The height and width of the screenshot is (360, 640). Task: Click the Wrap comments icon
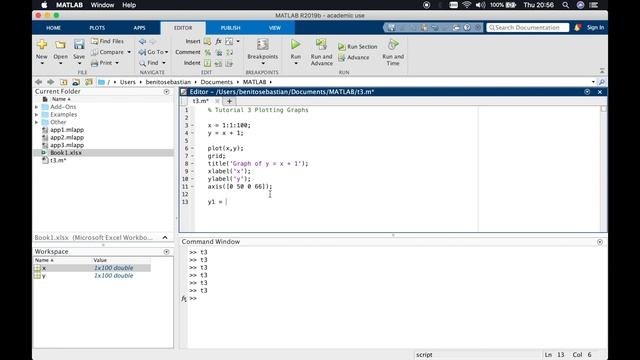click(229, 52)
